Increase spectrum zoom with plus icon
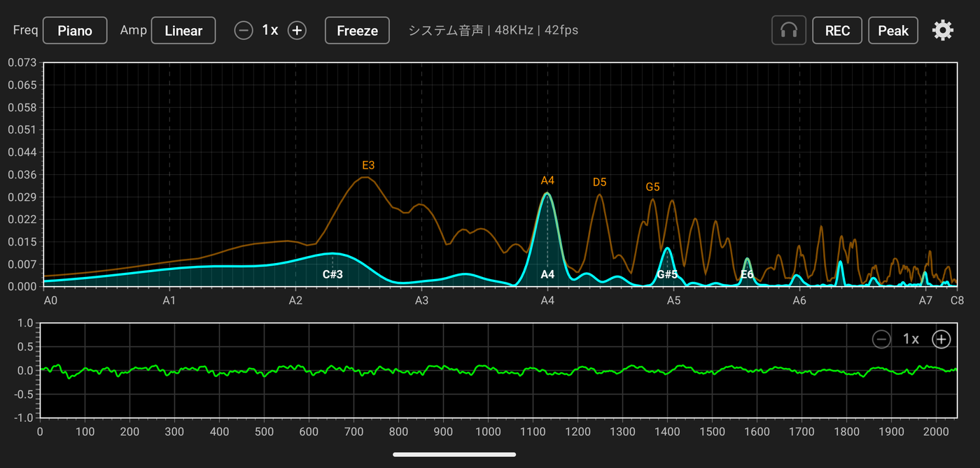Image resolution: width=980 pixels, height=468 pixels. click(297, 30)
